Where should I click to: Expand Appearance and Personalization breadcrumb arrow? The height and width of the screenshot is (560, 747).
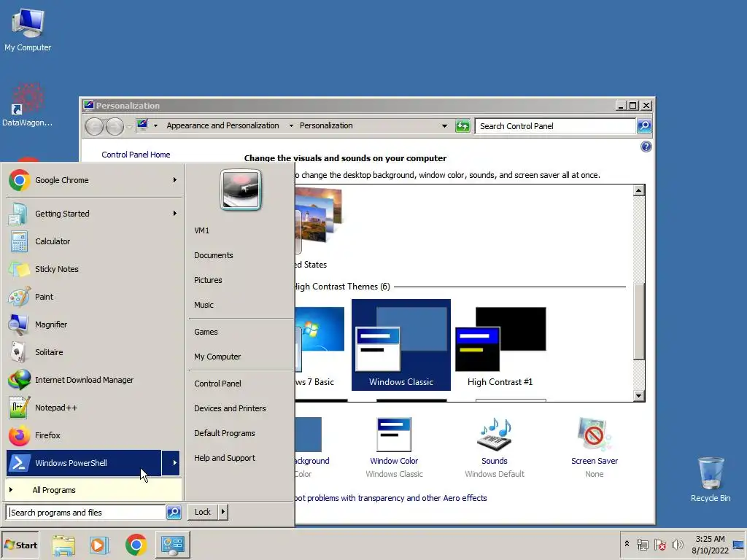[x=290, y=125]
